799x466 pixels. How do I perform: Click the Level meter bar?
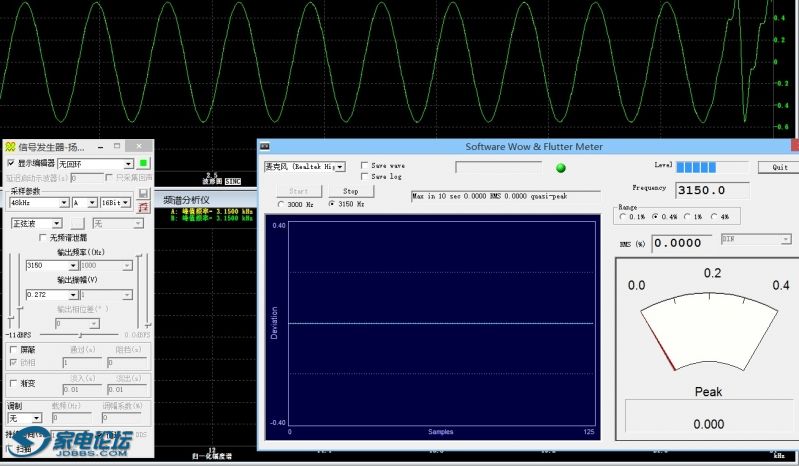coord(712,167)
